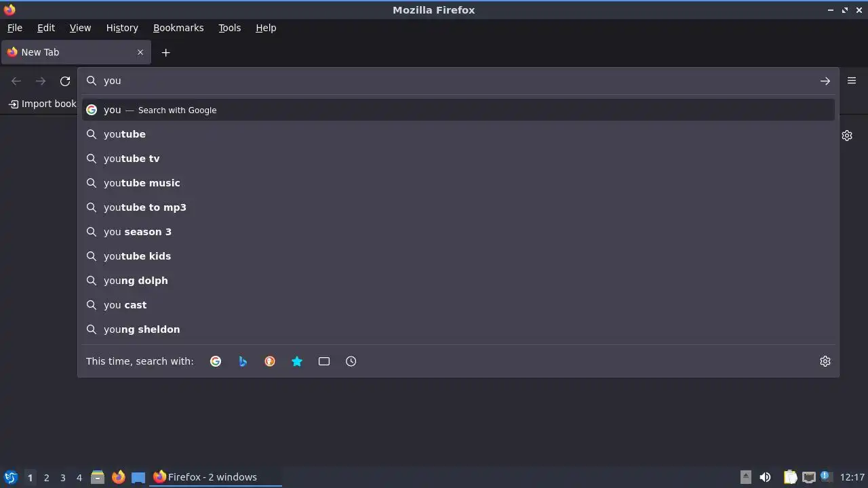This screenshot has width=868, height=488.
Task: Open the Help menu
Action: (x=266, y=28)
